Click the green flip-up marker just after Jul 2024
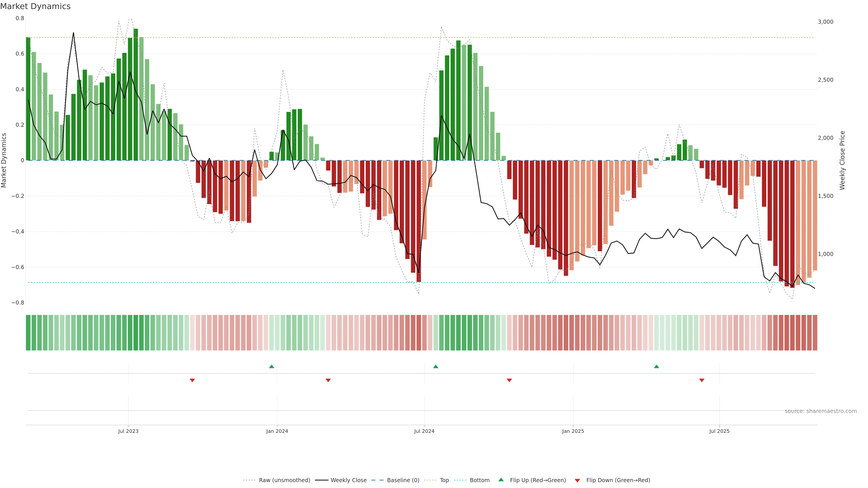Screen dimensions: 868x488 point(436,366)
